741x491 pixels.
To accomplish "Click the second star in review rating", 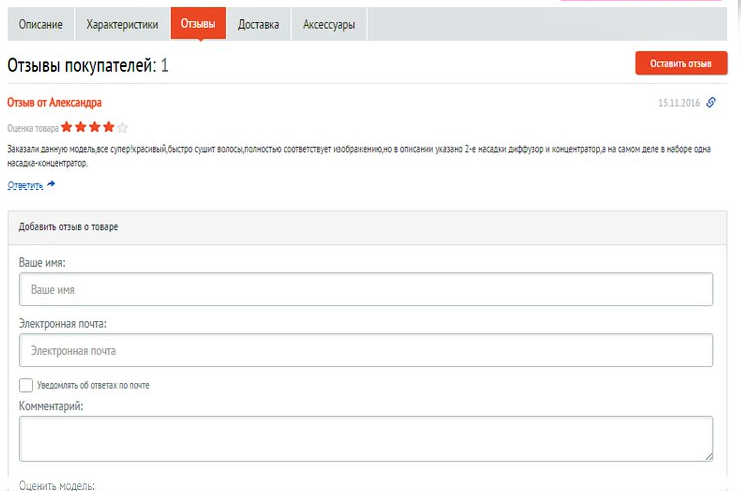I will tap(80, 127).
